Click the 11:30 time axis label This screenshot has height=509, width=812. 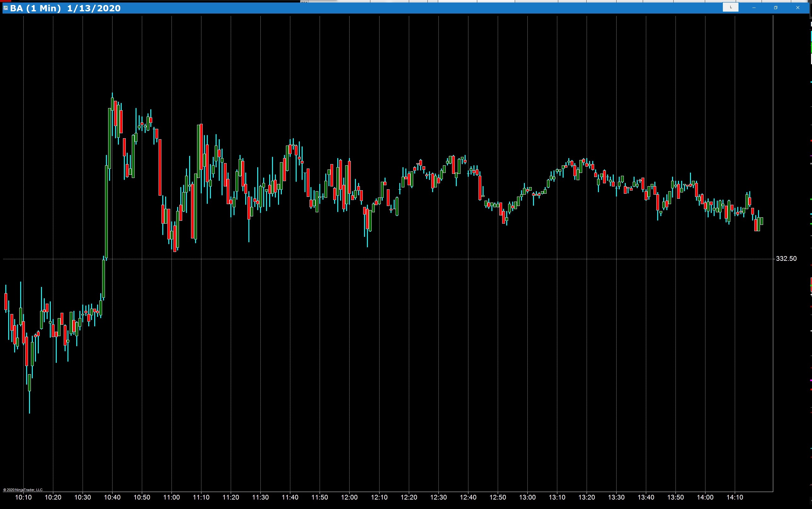click(x=260, y=497)
